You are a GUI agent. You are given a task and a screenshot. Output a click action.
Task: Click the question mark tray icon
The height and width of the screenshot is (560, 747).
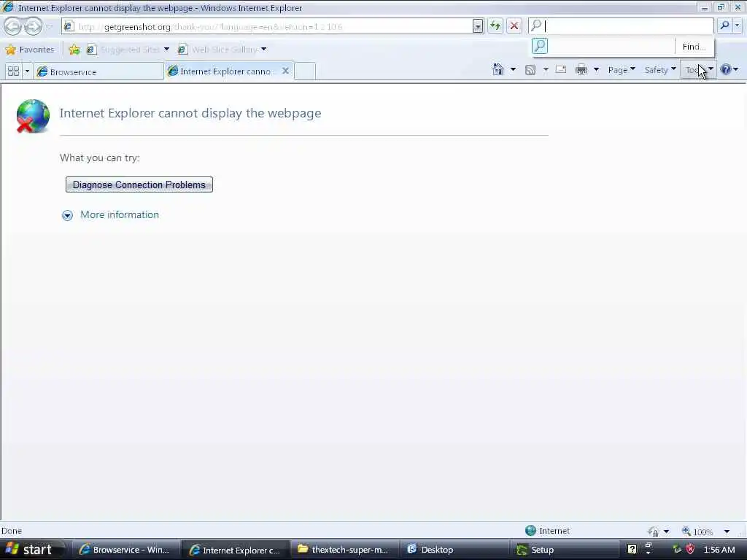pyautogui.click(x=632, y=550)
